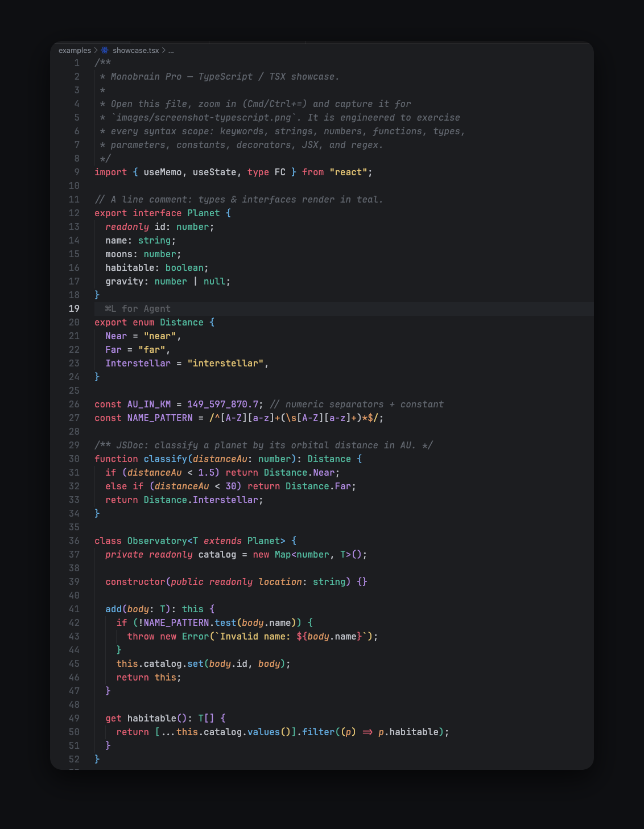Click the 'habitable: boolean;' property line
The width and height of the screenshot is (644, 829).
click(157, 267)
